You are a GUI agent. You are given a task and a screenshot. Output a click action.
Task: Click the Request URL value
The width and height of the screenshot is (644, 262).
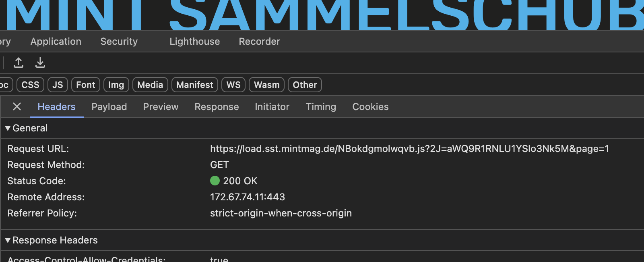click(x=409, y=149)
